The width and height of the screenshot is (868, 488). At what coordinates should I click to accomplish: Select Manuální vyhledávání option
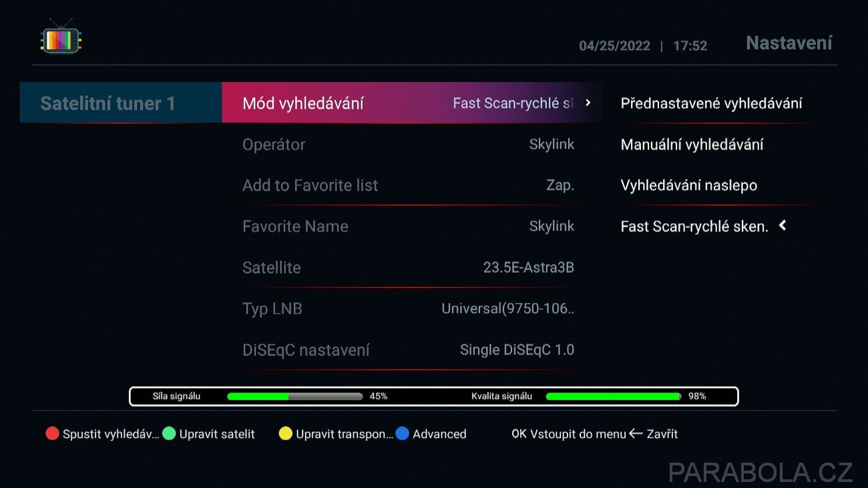point(692,144)
